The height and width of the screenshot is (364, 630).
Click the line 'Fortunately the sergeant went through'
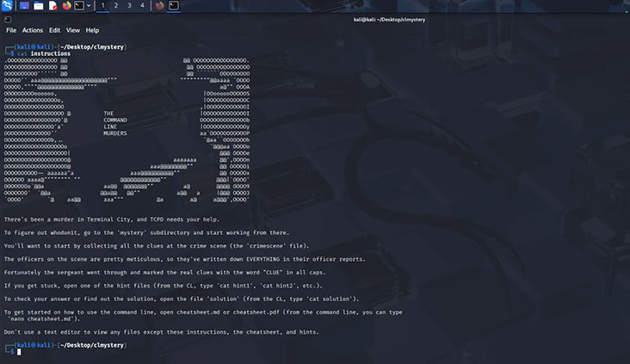point(164,273)
